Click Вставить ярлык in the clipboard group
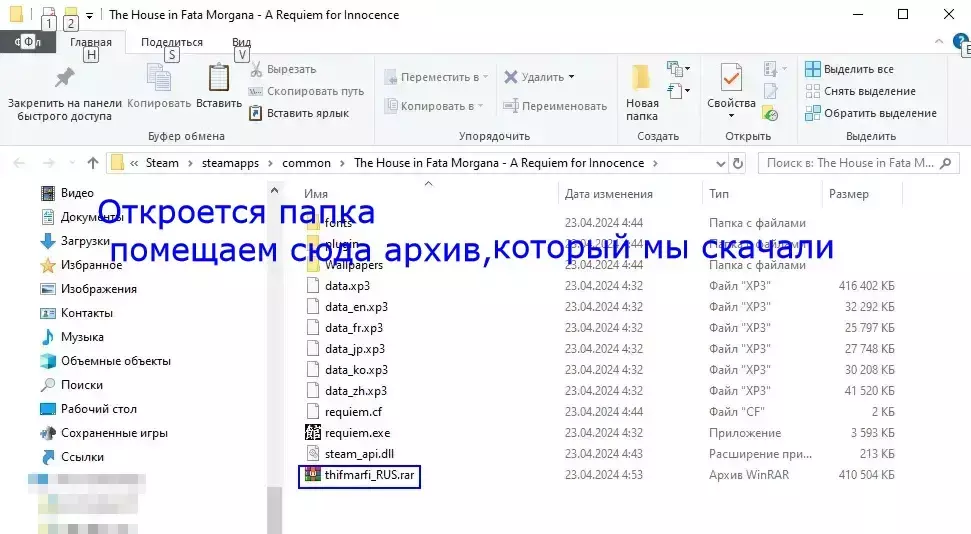 click(x=299, y=113)
